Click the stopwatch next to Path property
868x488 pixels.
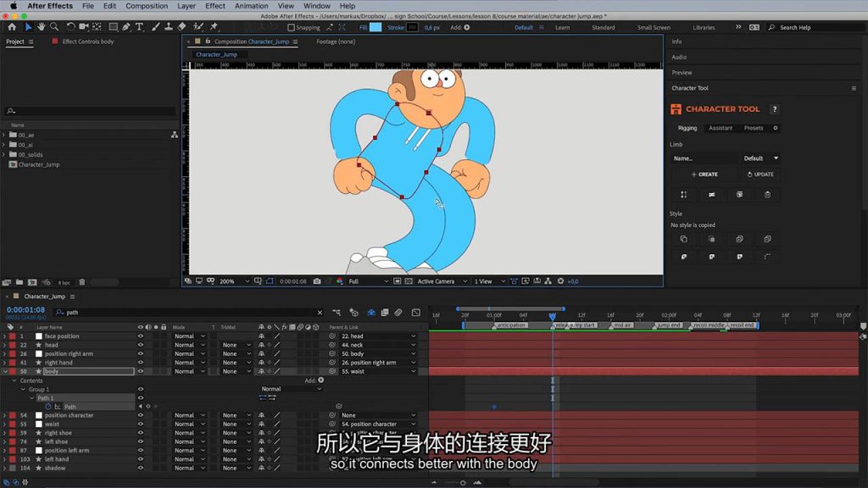tap(48, 407)
